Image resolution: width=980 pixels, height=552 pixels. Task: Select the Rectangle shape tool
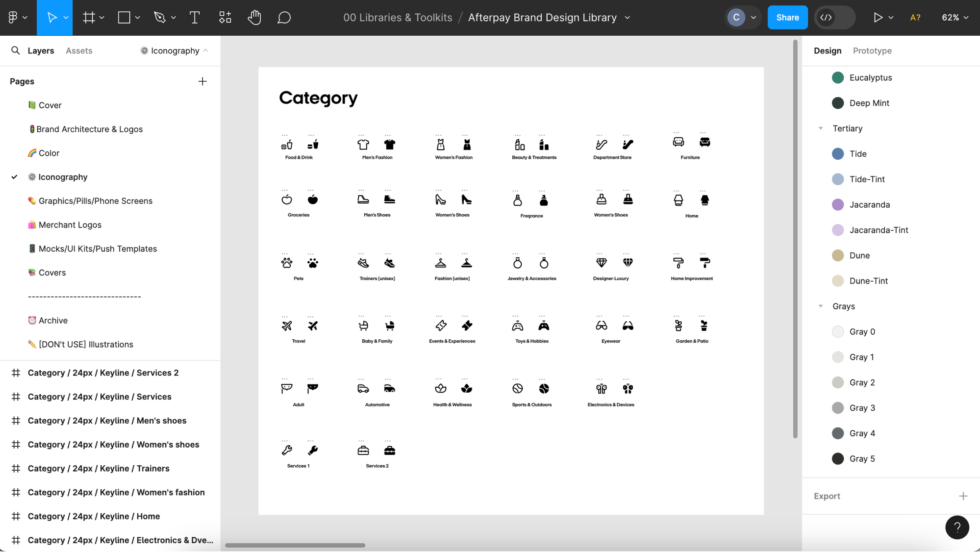(x=124, y=17)
